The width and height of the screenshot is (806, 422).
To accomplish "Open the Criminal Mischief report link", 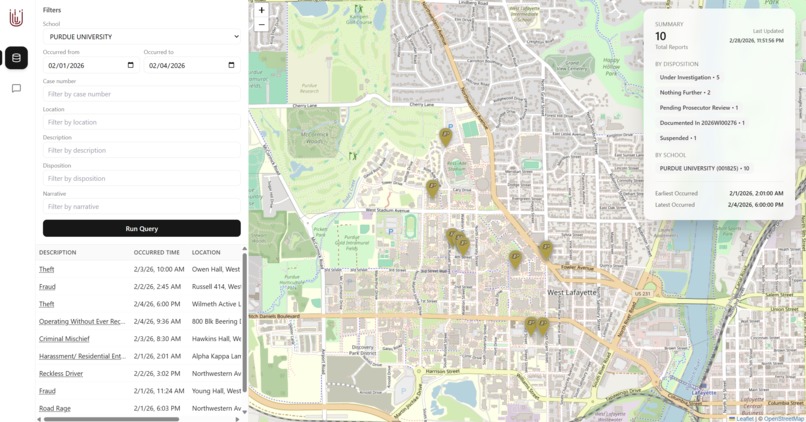I will click(x=64, y=339).
